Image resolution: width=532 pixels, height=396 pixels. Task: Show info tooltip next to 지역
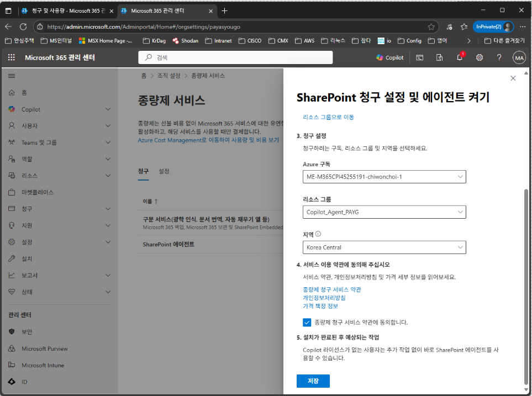pyautogui.click(x=318, y=234)
